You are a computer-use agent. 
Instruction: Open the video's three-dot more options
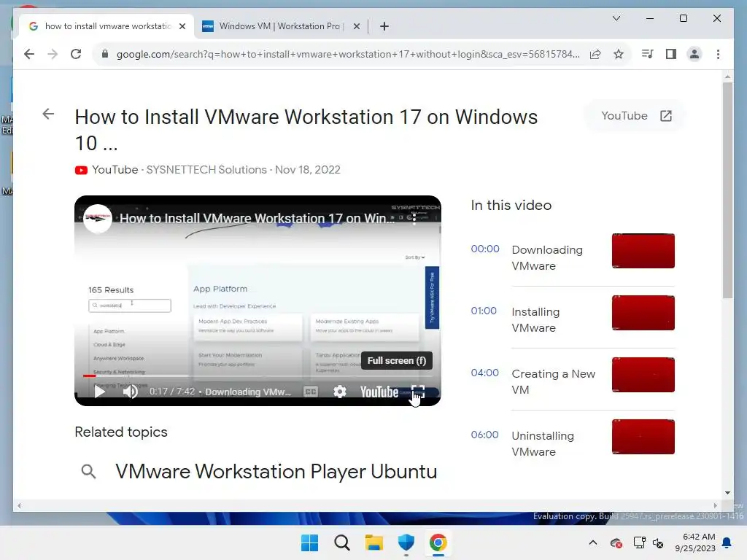(x=414, y=219)
